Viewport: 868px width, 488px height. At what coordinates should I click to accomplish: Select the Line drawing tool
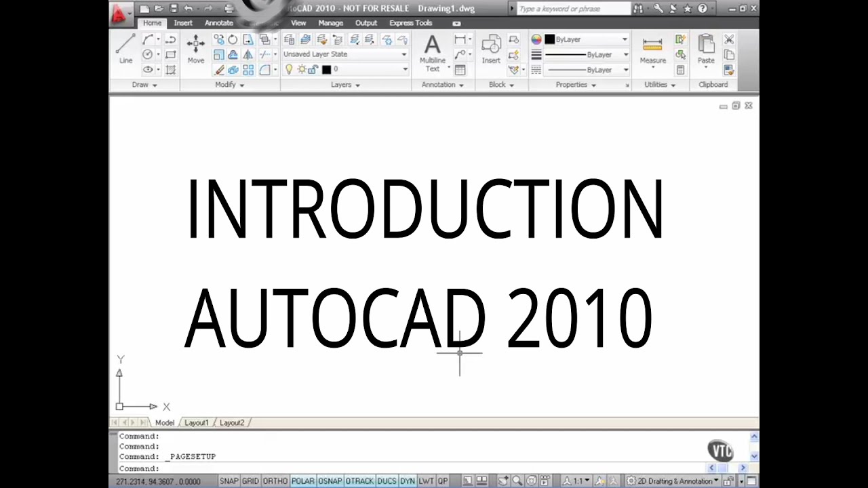point(125,49)
